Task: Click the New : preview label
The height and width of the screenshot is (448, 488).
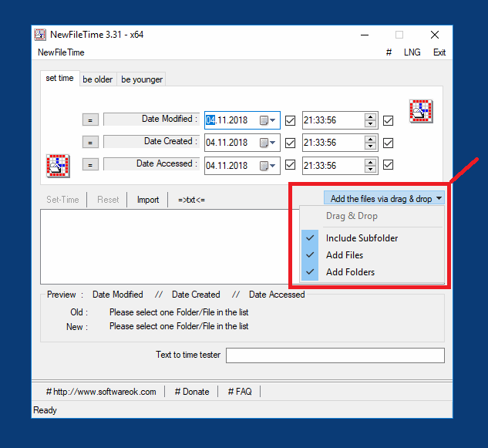Action: point(77,327)
